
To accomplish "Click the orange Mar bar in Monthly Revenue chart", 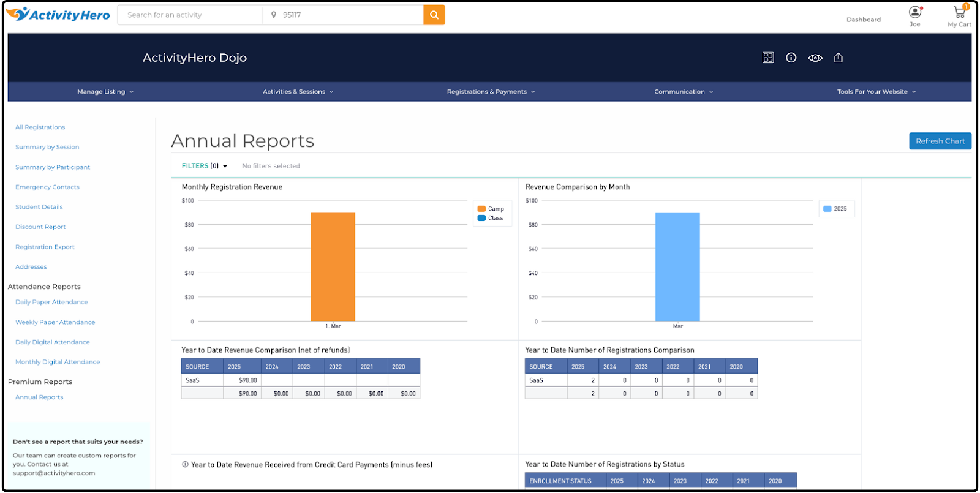I will pyautogui.click(x=333, y=266).
